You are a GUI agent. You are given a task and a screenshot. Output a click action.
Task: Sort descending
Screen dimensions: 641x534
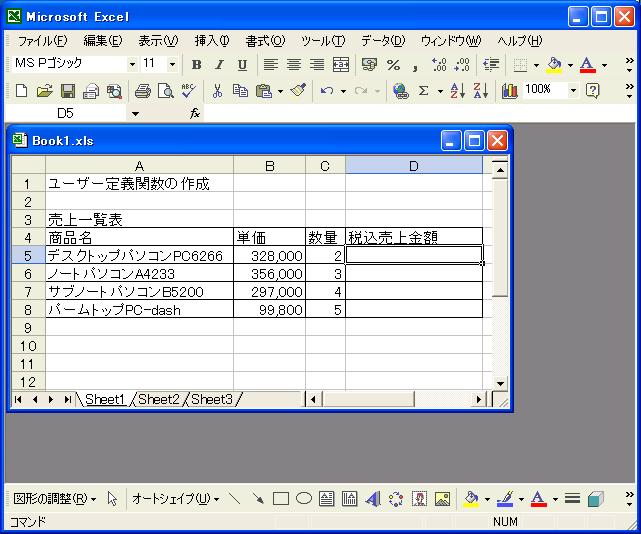pos(481,90)
